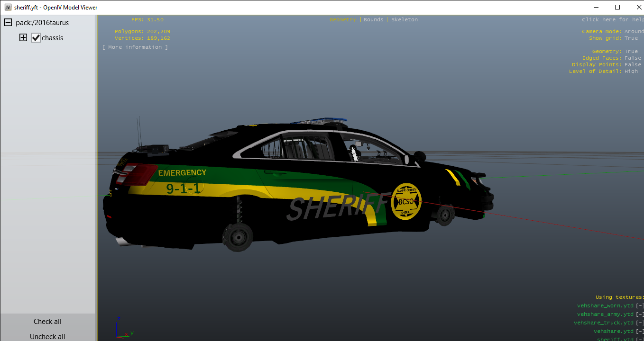Maximize the Model Viewer window
The image size is (644, 341).
[617, 7]
